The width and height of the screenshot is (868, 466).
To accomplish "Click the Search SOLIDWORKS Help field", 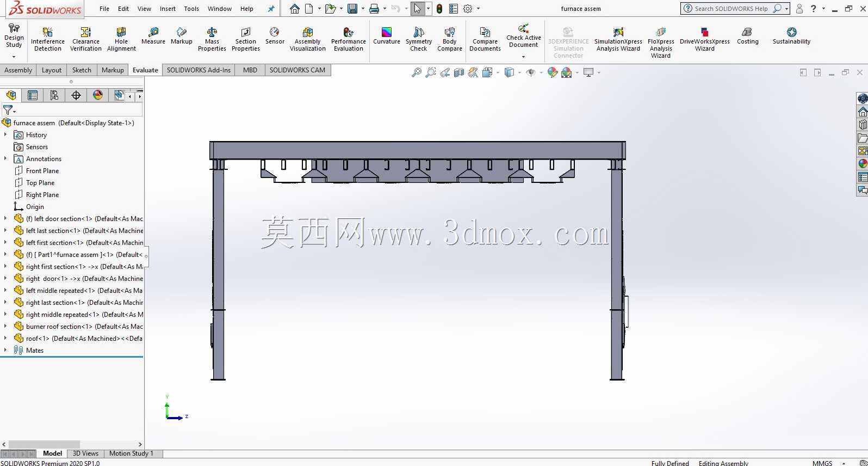I will pos(730,9).
